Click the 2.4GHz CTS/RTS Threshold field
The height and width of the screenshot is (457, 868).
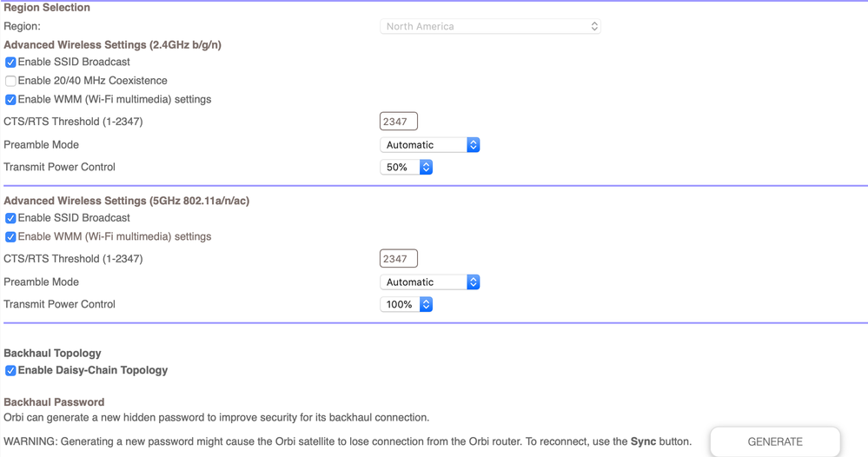click(398, 122)
